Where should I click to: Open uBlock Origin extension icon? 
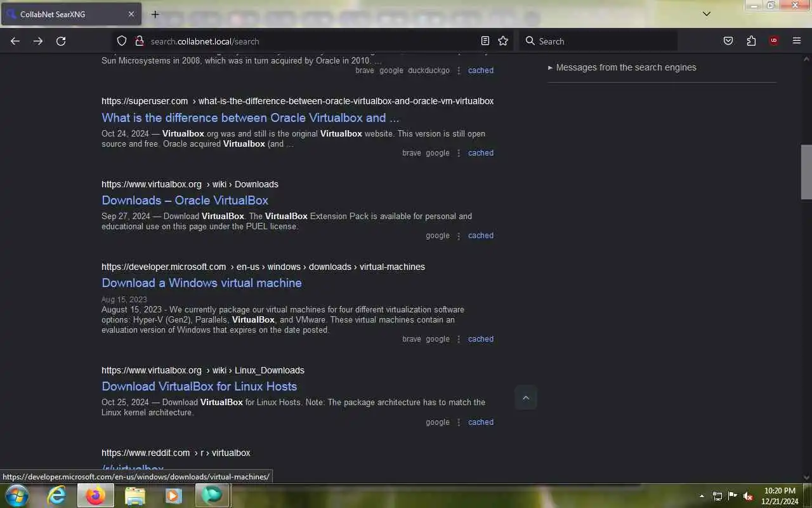pyautogui.click(x=774, y=41)
